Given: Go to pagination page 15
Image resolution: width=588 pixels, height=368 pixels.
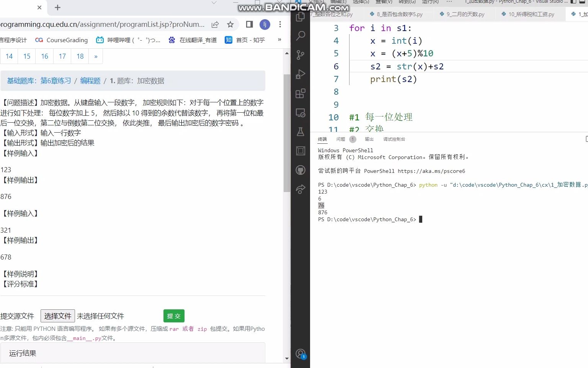Looking at the screenshot, I should (x=27, y=56).
